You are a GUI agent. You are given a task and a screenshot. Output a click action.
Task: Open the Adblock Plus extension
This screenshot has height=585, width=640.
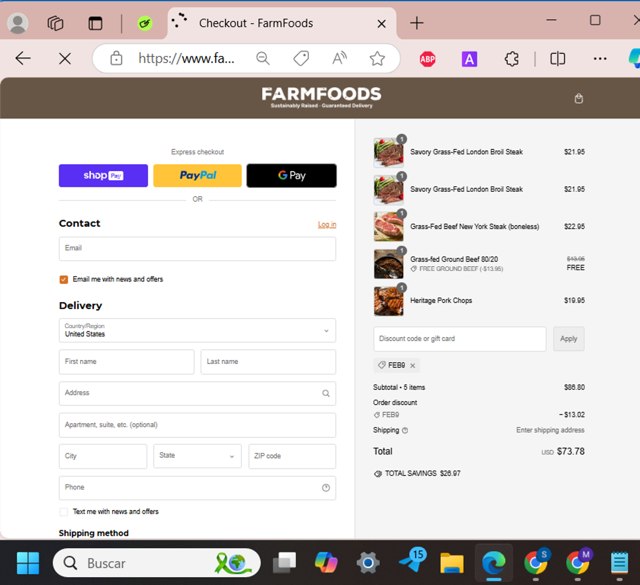click(427, 59)
